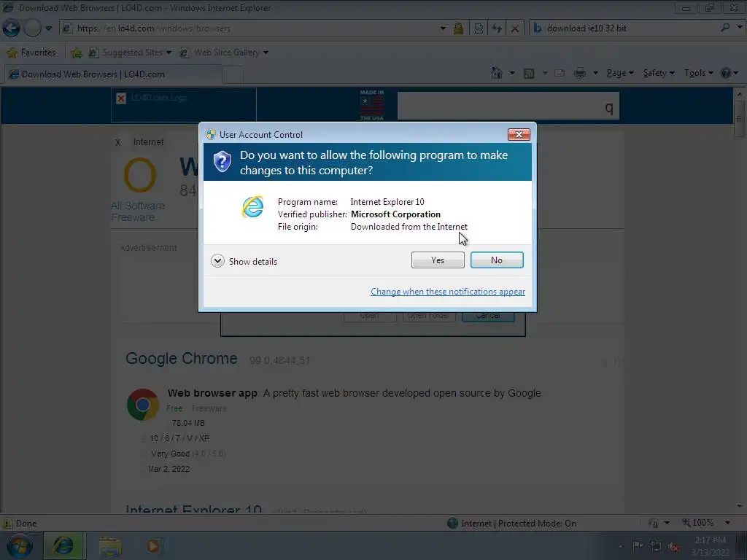Open Web Slice Gallery dropdown
The height and width of the screenshot is (560, 747).
pyautogui.click(x=224, y=52)
